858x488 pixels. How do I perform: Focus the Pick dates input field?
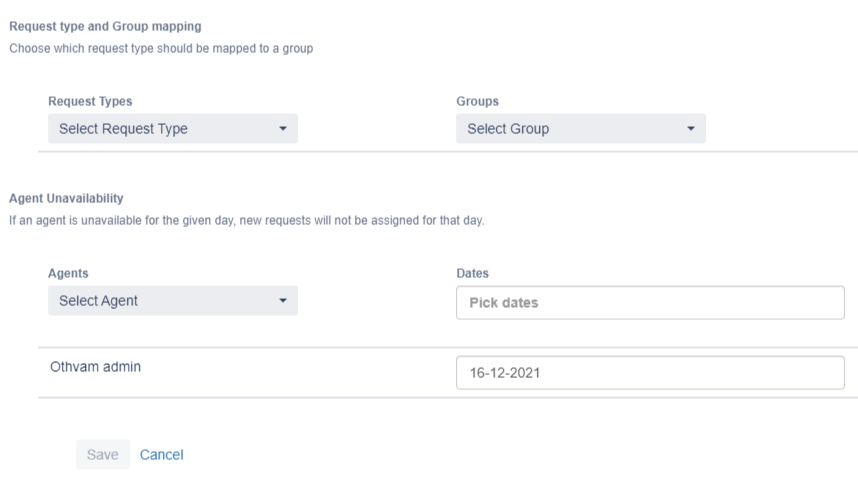[650, 302]
